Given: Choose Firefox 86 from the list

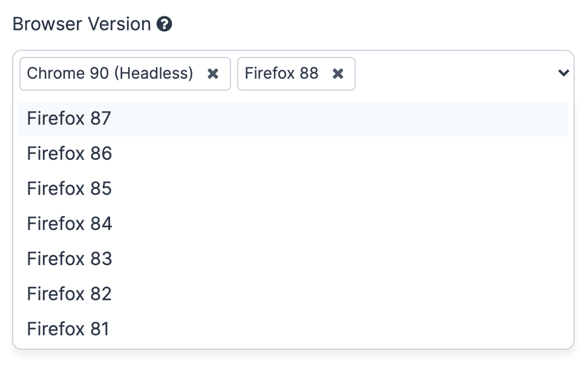Looking at the screenshot, I should [69, 154].
